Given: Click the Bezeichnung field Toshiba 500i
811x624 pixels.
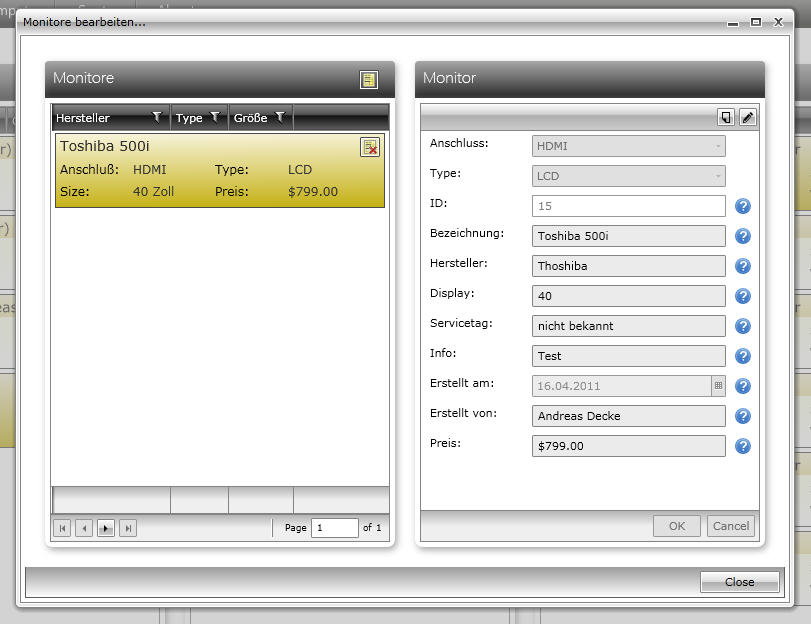Looking at the screenshot, I should tap(628, 236).
